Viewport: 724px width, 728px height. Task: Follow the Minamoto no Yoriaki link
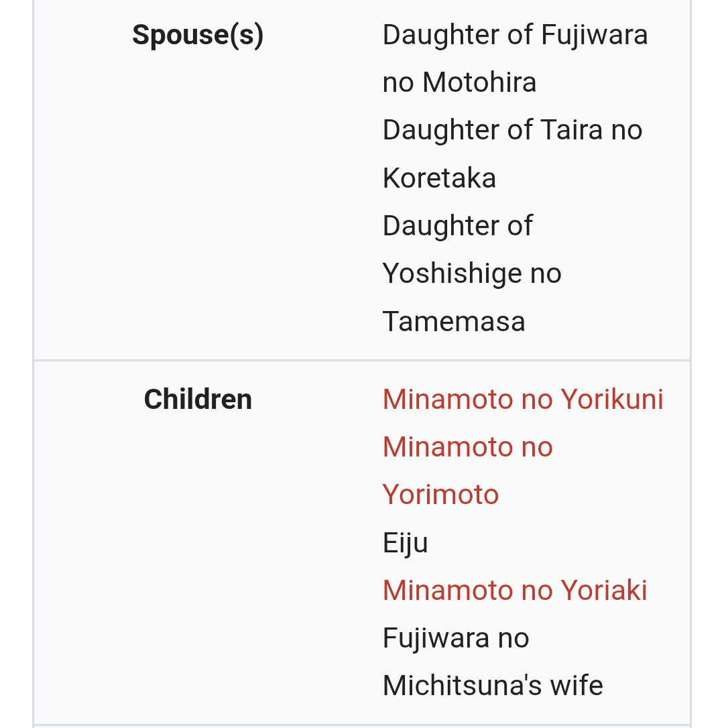[x=515, y=590]
